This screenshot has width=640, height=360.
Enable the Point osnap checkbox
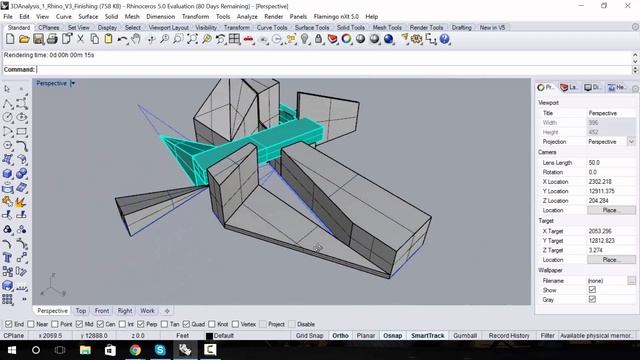click(x=55, y=324)
